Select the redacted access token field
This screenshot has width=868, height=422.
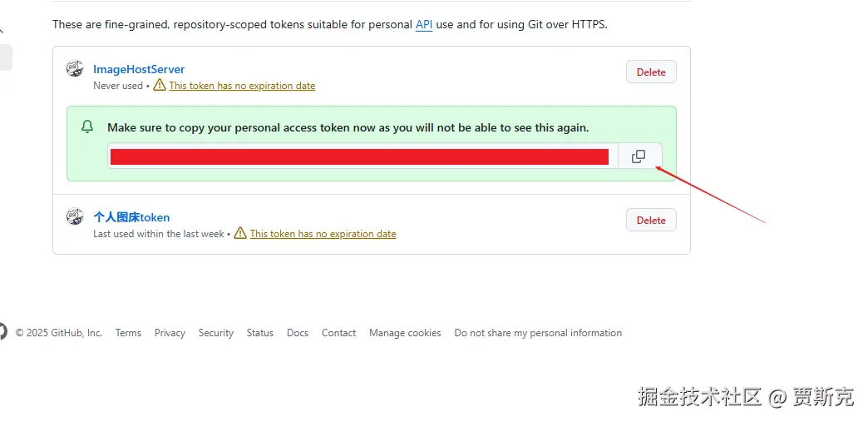(359, 156)
